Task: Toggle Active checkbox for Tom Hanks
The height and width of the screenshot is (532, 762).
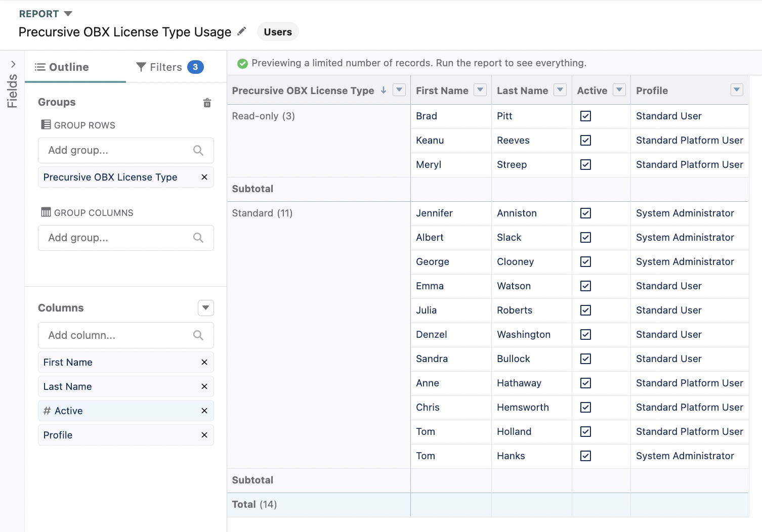Action: click(585, 456)
